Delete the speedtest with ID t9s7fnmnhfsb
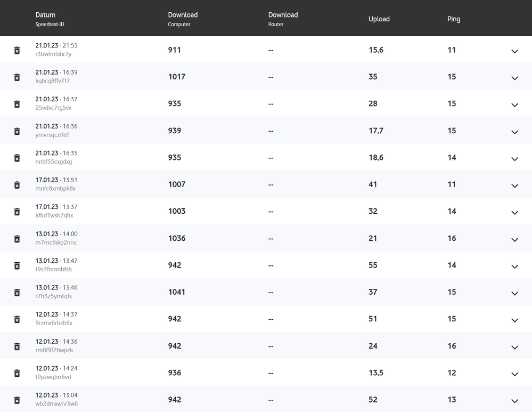 pos(17,265)
